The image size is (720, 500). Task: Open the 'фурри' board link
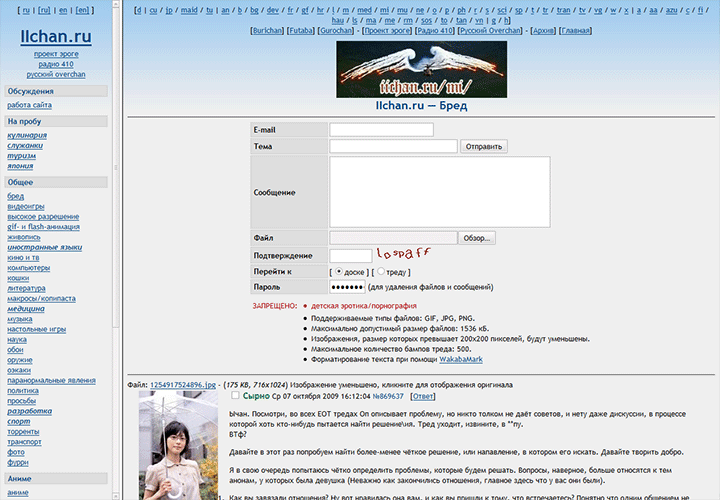click(18, 462)
